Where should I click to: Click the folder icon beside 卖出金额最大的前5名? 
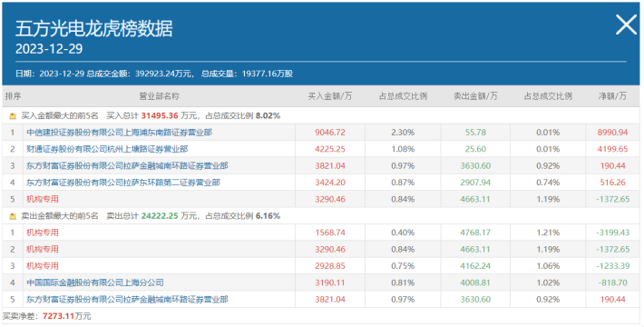coord(13,216)
